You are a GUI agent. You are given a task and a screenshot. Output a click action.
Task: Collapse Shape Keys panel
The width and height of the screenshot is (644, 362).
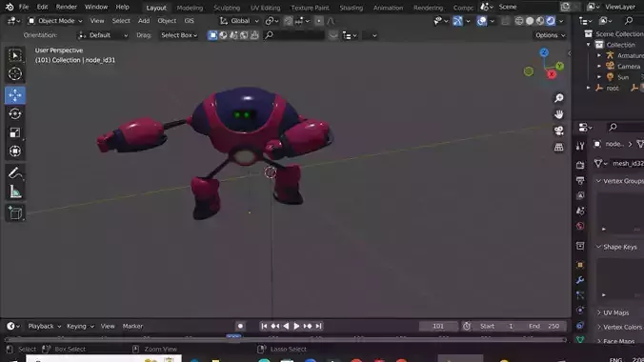tap(598, 247)
